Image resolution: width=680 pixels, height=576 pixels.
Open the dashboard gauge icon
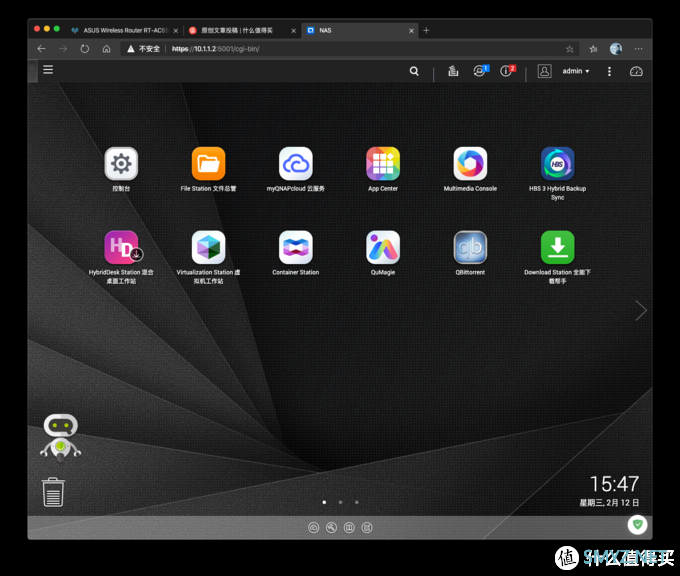pos(636,72)
